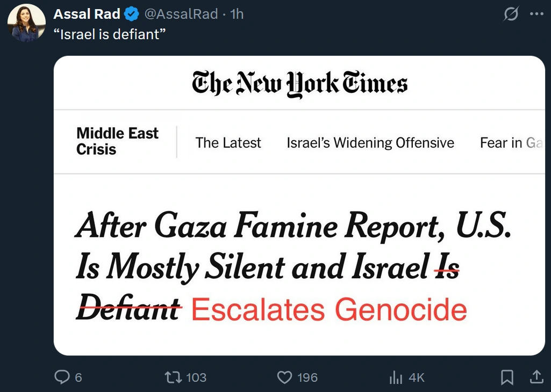Bookmark this post

tap(507, 378)
